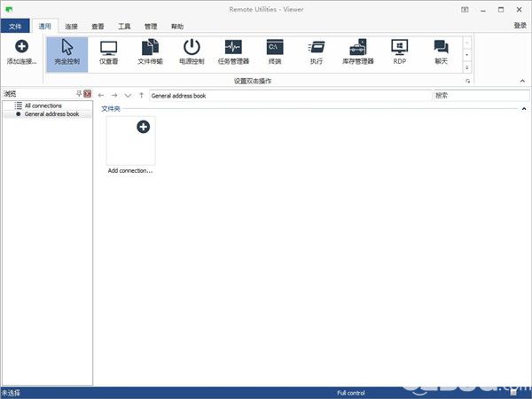This screenshot has height=399, width=532.
Task: Click the Add connection tile thumbnail
Action: tap(131, 141)
